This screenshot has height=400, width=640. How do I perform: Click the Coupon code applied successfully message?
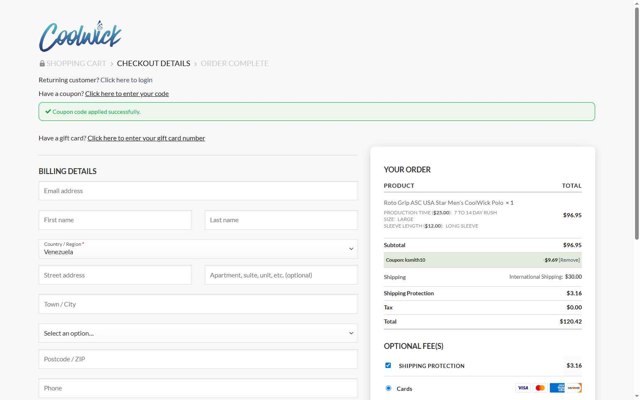[96, 111]
